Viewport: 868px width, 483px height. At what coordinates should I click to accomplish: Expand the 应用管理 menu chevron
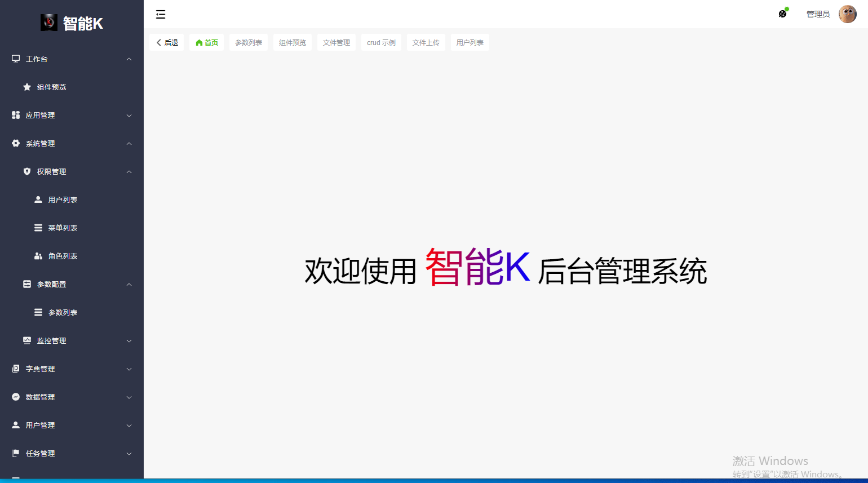click(x=129, y=115)
